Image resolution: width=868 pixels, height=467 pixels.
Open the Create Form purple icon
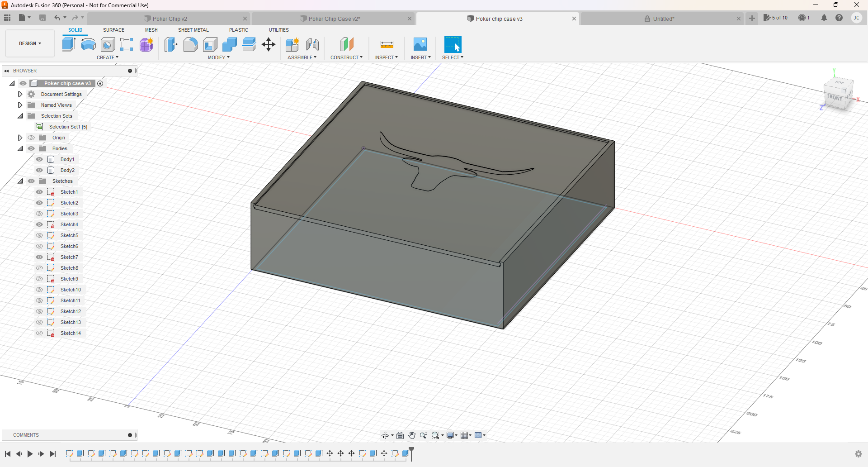click(146, 44)
